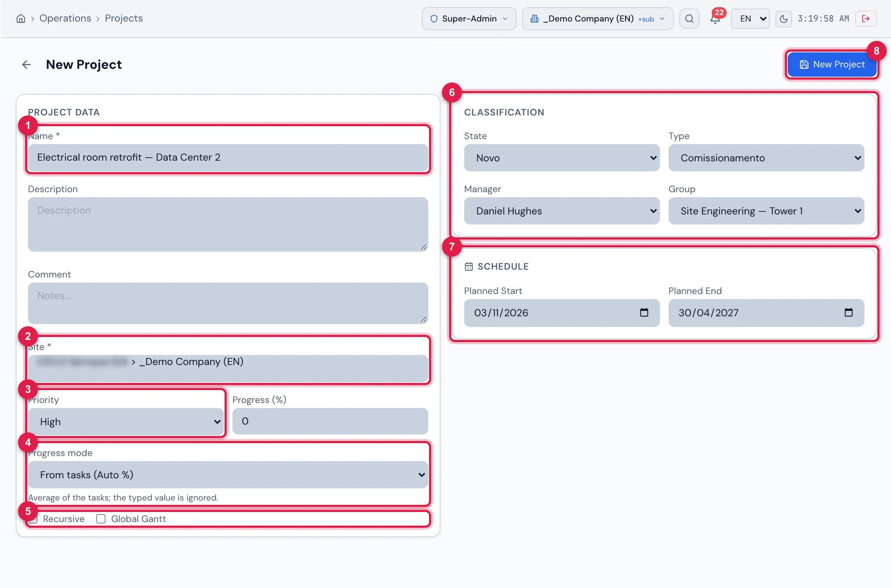Open the Group dropdown Site Engineering — Tower 1
The height and width of the screenshot is (588, 891).
click(766, 211)
